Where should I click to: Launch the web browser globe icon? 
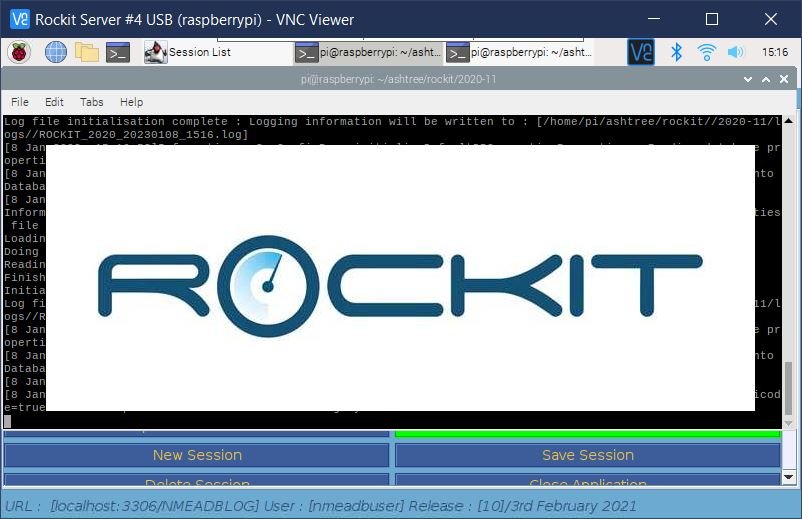(x=55, y=52)
